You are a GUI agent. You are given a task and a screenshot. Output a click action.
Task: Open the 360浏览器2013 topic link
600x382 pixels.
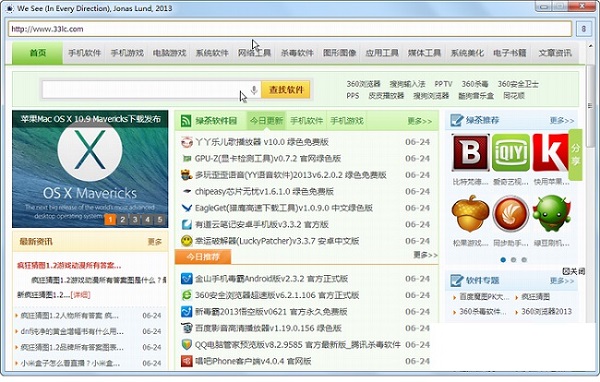tap(546, 312)
